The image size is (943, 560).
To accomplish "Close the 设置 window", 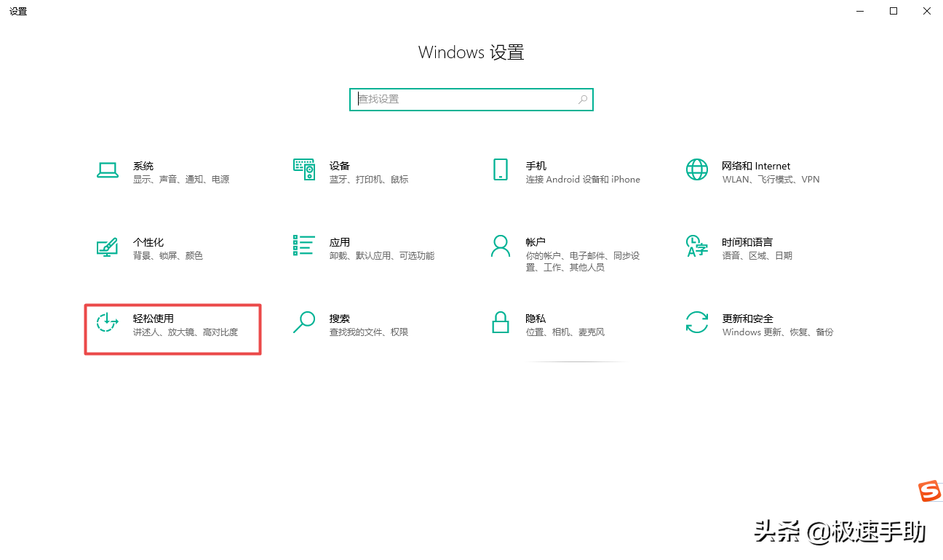I will (927, 11).
